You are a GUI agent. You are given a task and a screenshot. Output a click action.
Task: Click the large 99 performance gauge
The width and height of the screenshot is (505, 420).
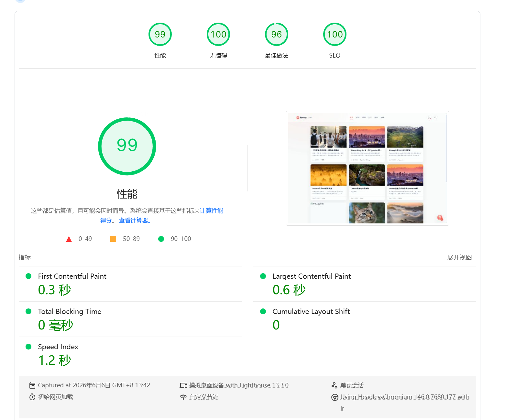(127, 146)
